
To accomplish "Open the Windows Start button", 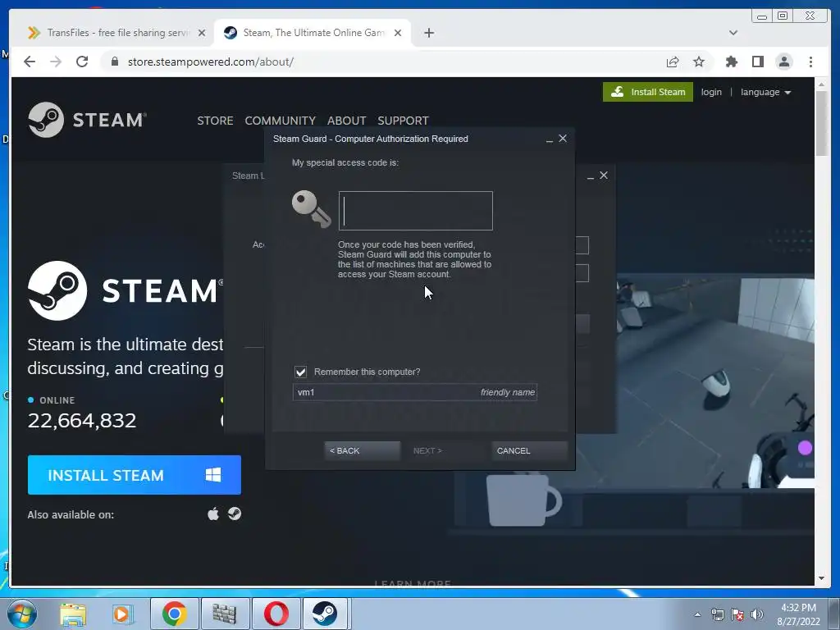I will pyautogui.click(x=22, y=614).
